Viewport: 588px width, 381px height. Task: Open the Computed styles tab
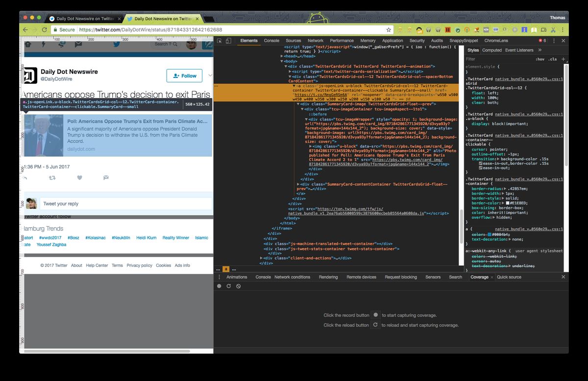point(491,50)
